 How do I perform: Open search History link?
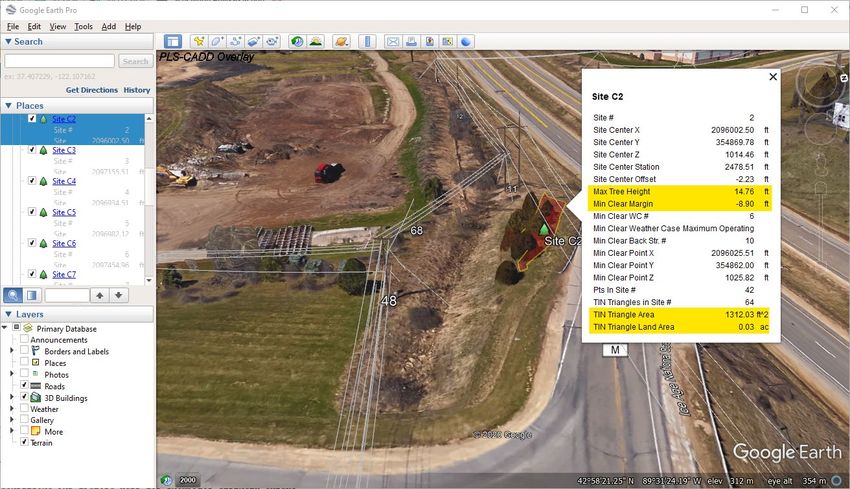pyautogui.click(x=137, y=90)
